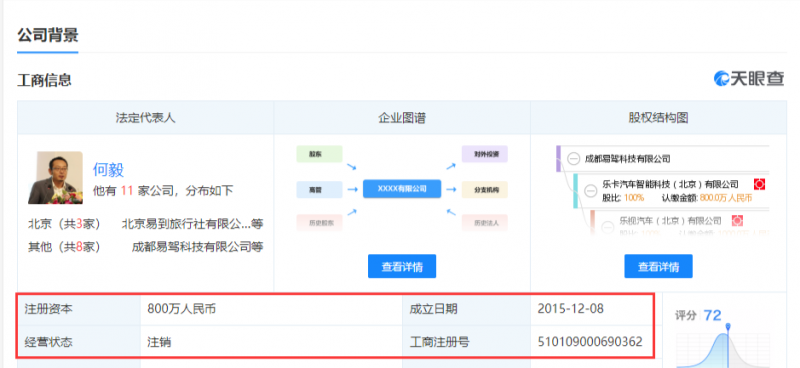Click 查看详情 under 企业图谱
800x368 pixels.
pyautogui.click(x=402, y=266)
